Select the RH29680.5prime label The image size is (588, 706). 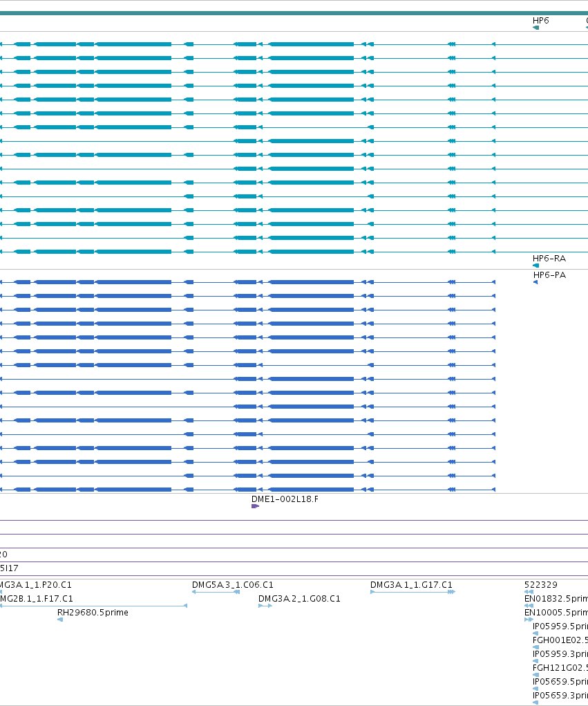(x=93, y=613)
